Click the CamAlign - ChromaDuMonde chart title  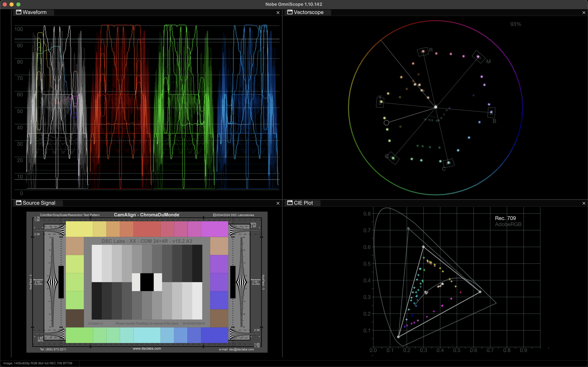(147, 215)
